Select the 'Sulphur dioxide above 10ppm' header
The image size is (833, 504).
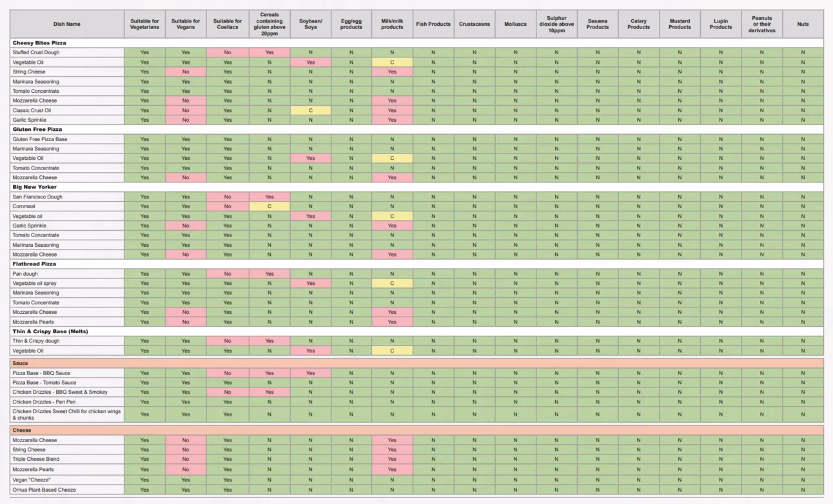pos(556,24)
